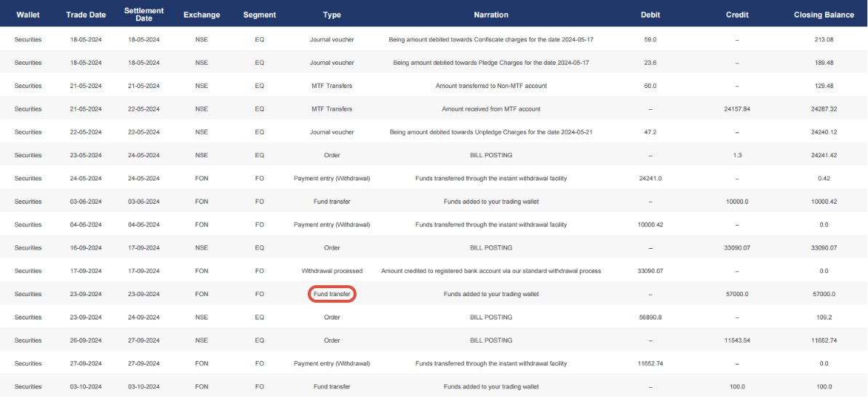The image size is (868, 398).
Task: Select the Closing Balance column header
Action: (x=824, y=15)
